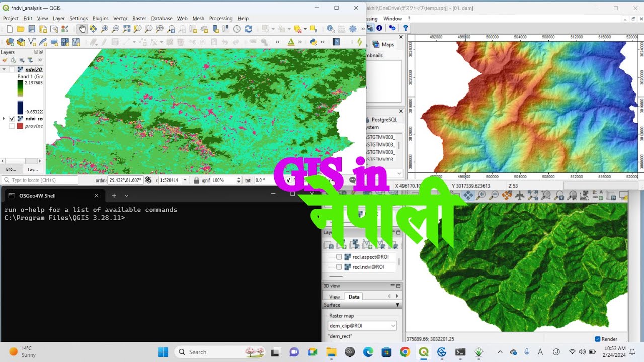The width and height of the screenshot is (644, 362).
Task: Toggle coordinate display mode icon in status bar
Action: 148,180
